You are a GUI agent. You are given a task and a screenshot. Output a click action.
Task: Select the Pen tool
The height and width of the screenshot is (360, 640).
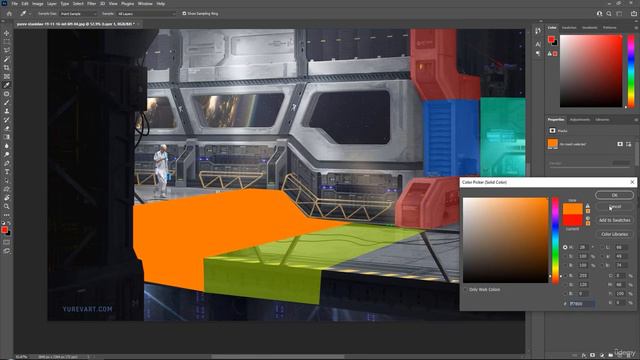pyautogui.click(x=7, y=163)
